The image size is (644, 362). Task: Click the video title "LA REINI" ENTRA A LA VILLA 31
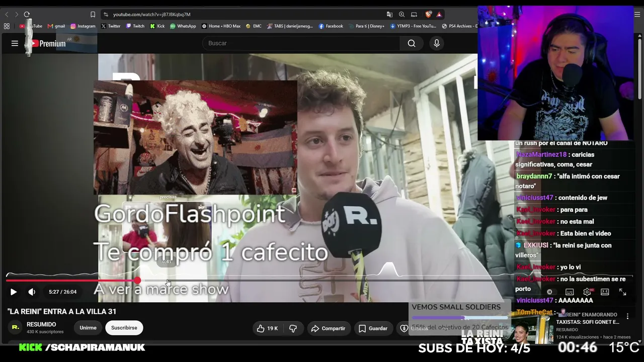[x=62, y=312]
